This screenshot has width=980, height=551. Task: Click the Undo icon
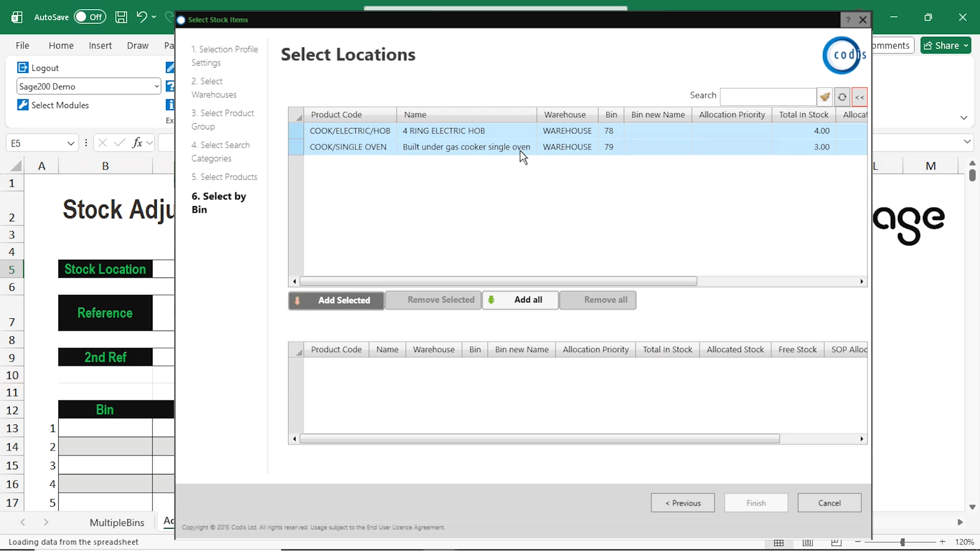142,17
